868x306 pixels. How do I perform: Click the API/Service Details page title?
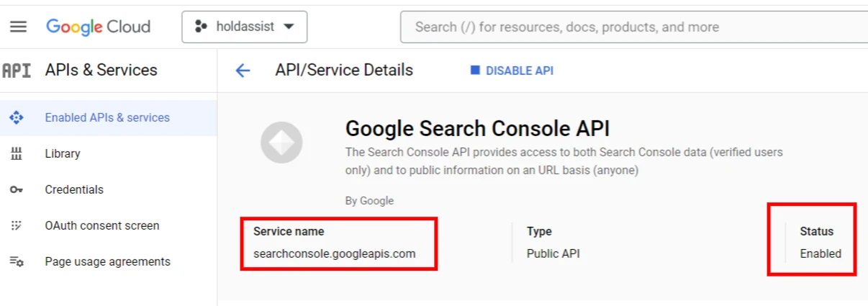point(344,70)
